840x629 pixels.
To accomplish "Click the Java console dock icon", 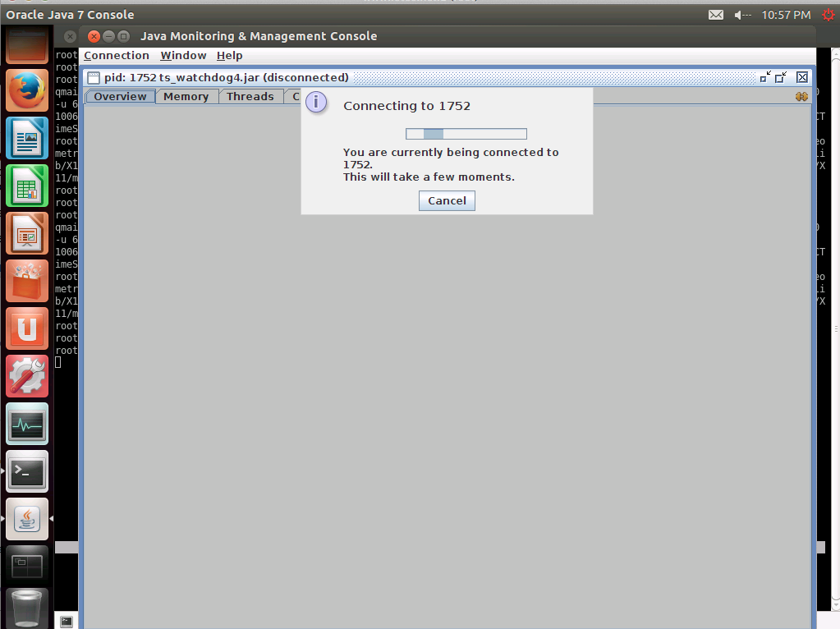I will [27, 520].
